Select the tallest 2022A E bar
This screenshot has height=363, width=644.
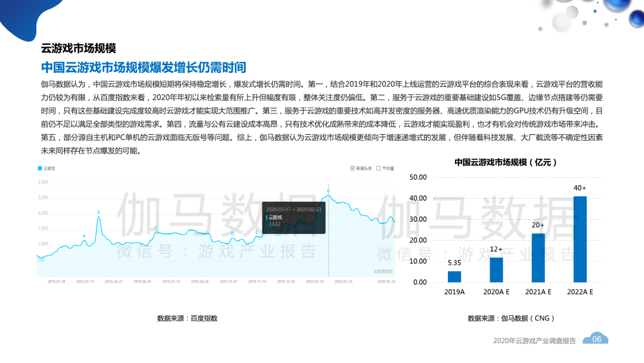coord(580,239)
